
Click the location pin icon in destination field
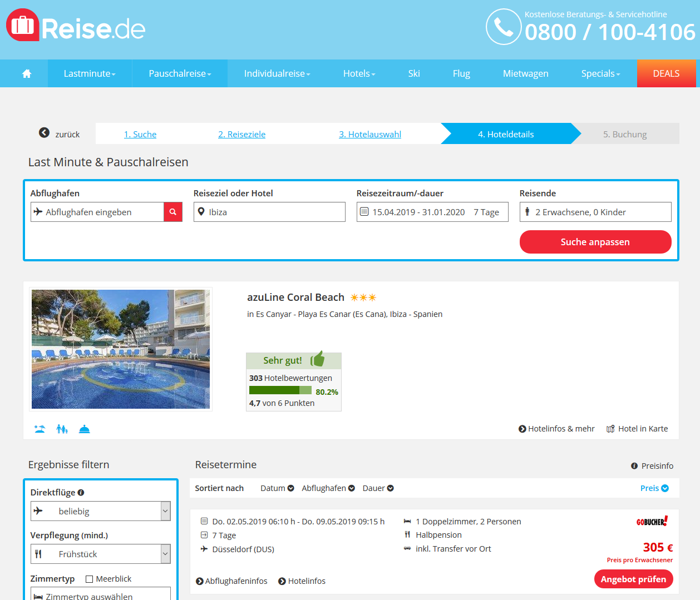201,211
